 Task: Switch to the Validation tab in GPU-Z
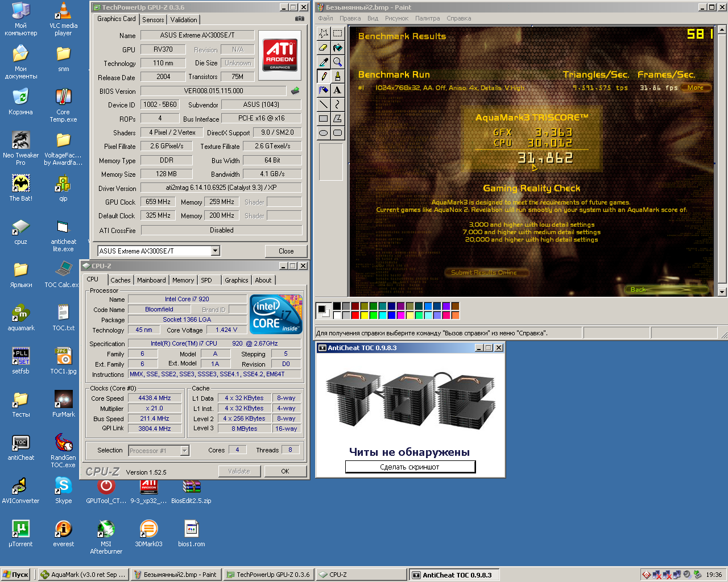point(184,19)
